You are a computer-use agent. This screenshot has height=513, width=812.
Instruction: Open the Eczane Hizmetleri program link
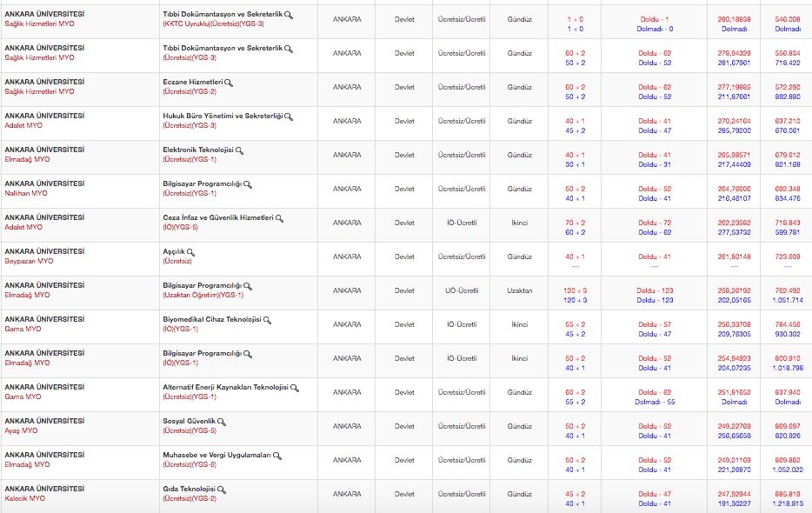193,82
